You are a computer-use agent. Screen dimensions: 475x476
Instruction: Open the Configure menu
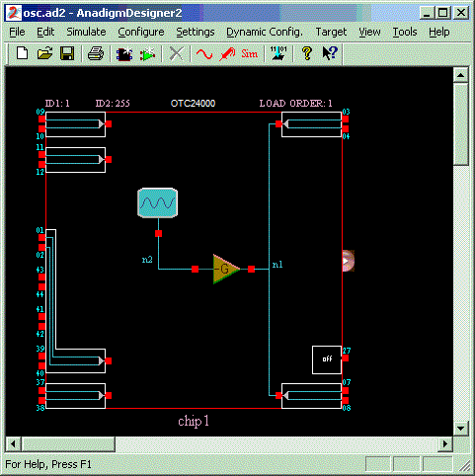(141, 32)
